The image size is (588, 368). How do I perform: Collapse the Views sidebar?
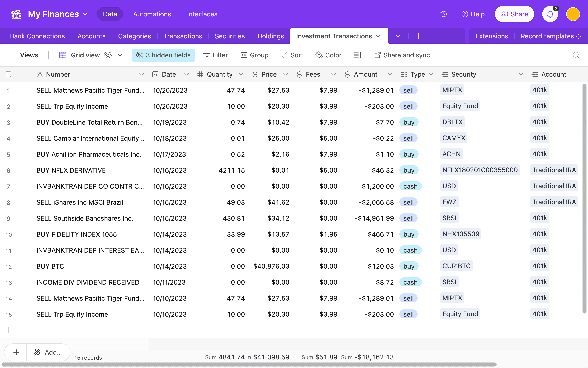[x=24, y=55]
